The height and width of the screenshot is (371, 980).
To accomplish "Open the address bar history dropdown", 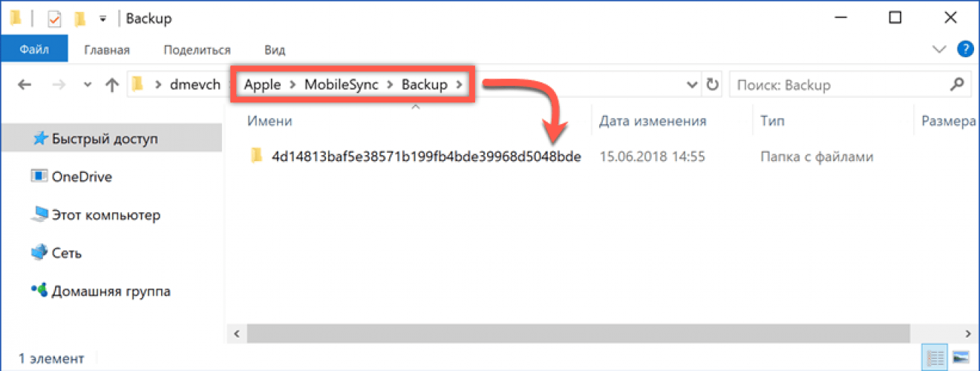I will 692,85.
